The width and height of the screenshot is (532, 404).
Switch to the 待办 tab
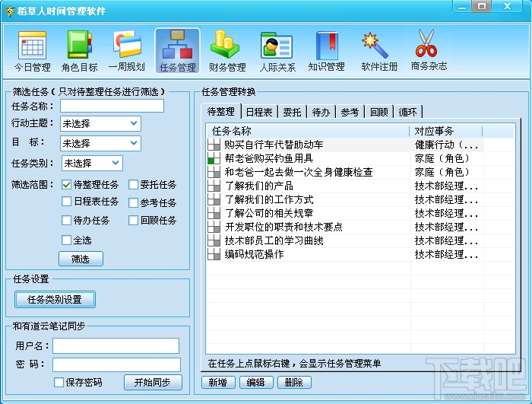321,112
